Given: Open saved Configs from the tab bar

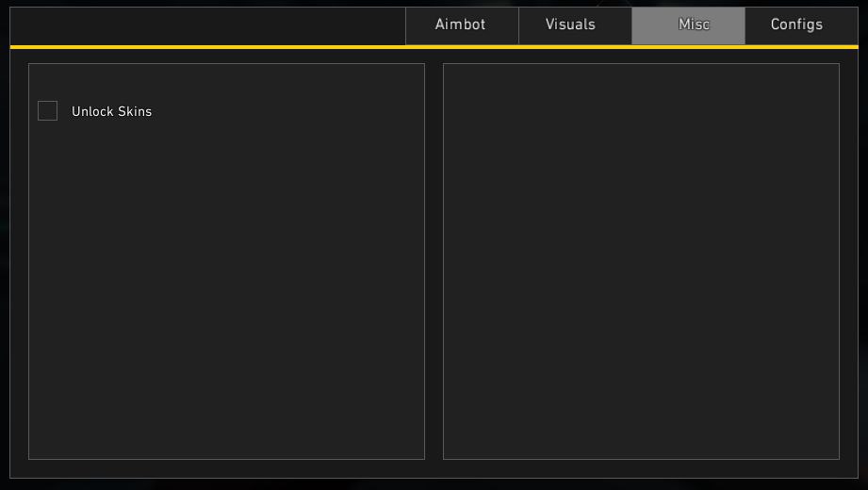Looking at the screenshot, I should pyautogui.click(x=796, y=24).
